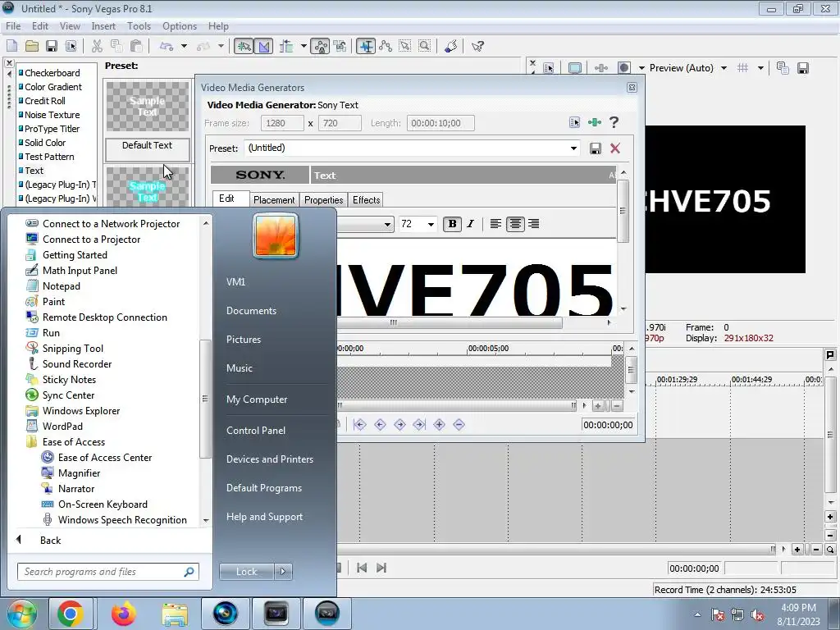Click the green plug-in chain icon
Screen dimensions: 840x630
[594, 123]
